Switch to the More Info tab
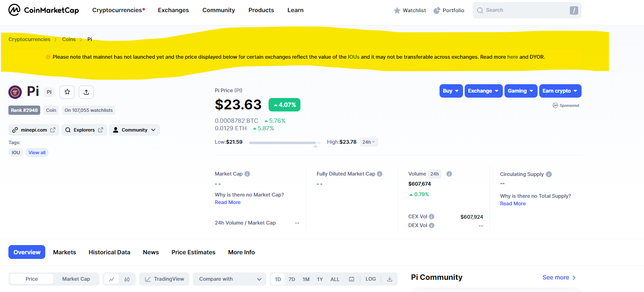 241,252
